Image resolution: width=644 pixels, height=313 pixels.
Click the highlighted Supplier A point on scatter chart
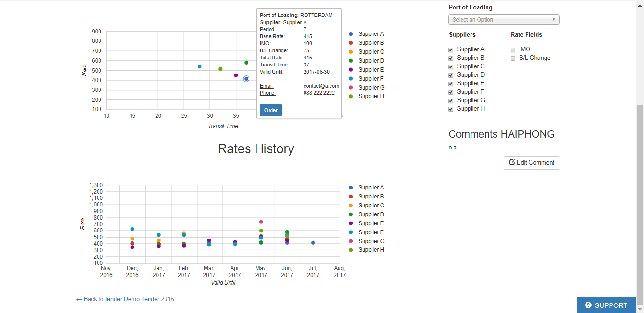[246, 79]
